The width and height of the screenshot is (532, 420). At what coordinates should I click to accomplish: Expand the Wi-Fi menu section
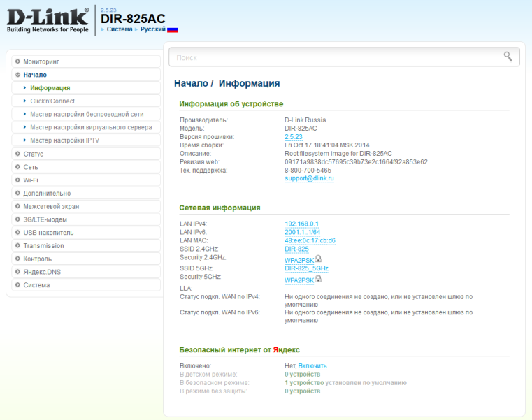(x=86, y=180)
